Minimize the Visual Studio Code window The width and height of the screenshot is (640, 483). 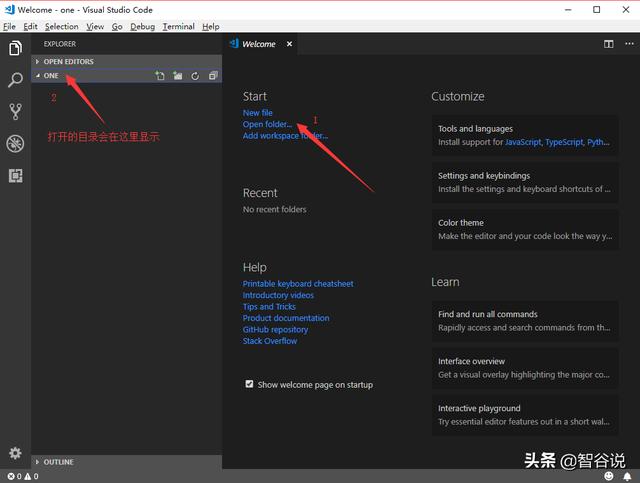pyautogui.click(x=568, y=9)
